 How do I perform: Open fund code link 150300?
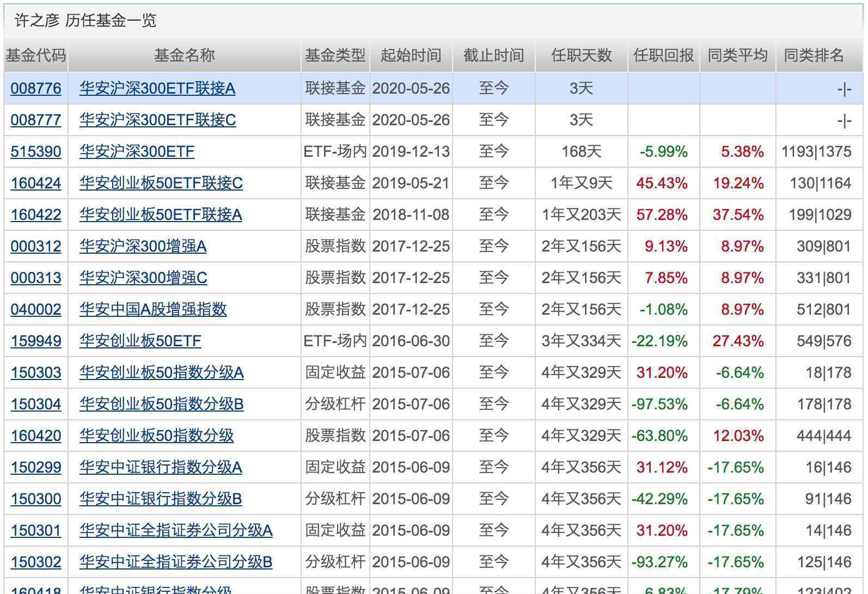click(36, 499)
